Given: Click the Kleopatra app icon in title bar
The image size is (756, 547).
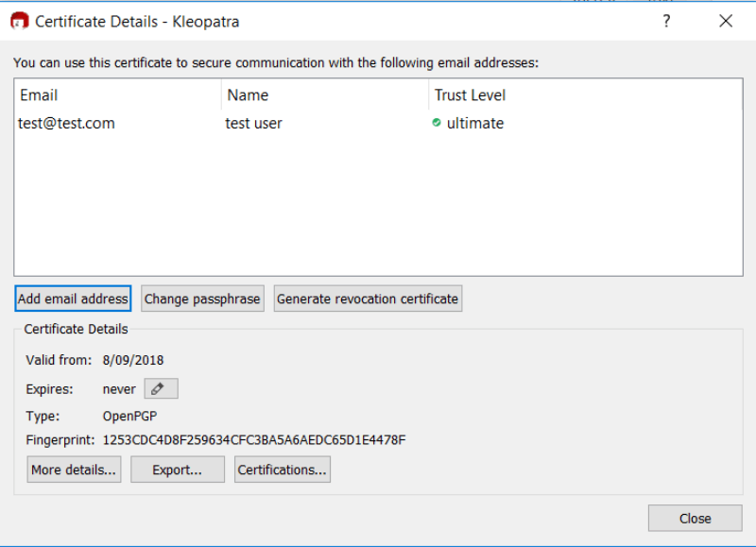Looking at the screenshot, I should [x=18, y=21].
